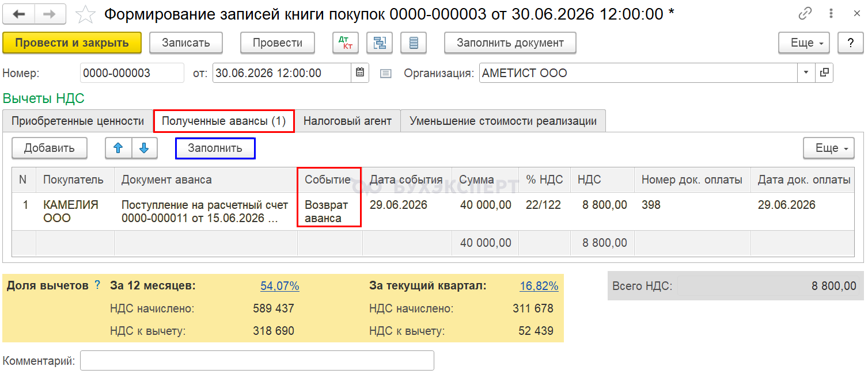Add document to favorites star

[x=85, y=14]
